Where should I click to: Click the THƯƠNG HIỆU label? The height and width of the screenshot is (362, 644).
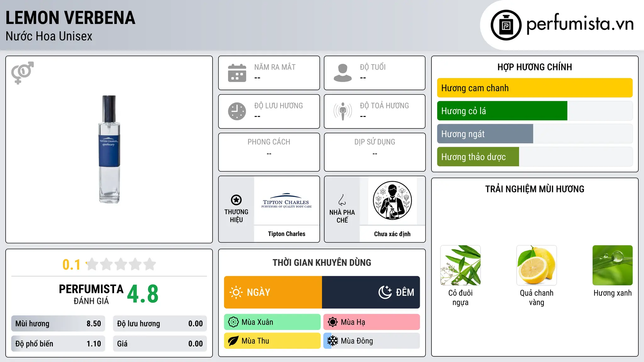236,216
